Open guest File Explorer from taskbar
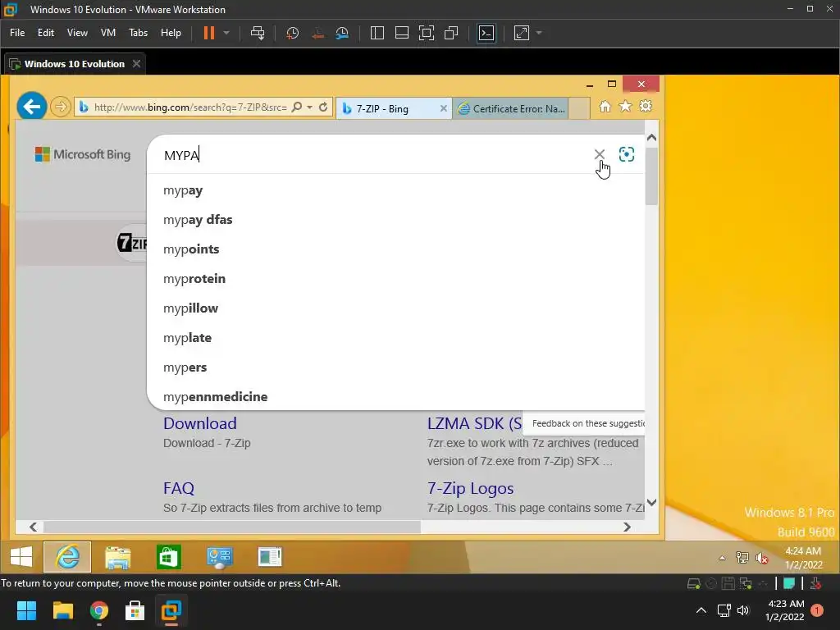This screenshot has height=630, width=840. click(x=118, y=557)
